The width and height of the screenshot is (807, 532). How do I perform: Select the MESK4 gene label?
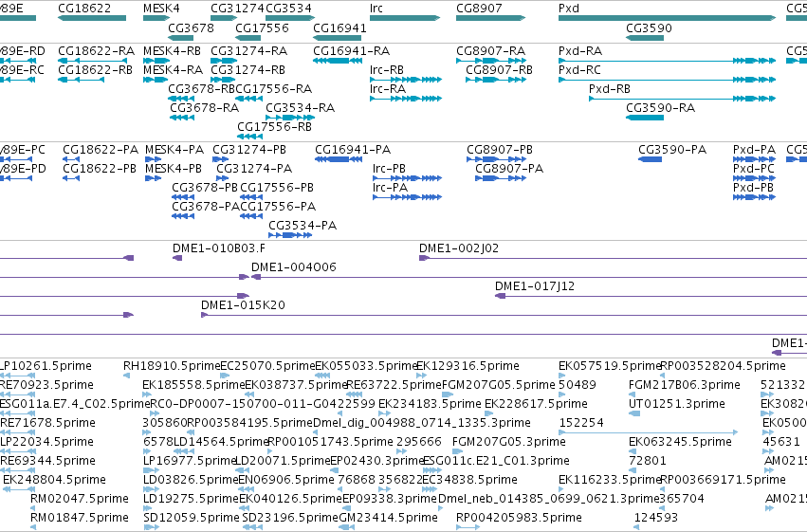pos(161,9)
